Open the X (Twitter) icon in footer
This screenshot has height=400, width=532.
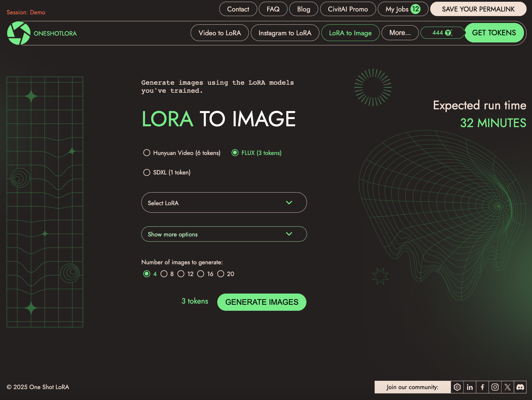pyautogui.click(x=508, y=387)
